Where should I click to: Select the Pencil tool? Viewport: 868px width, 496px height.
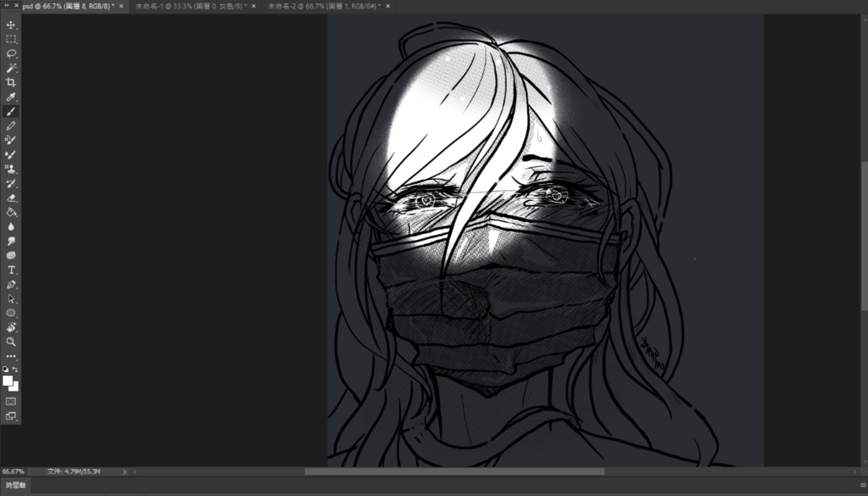[10, 125]
